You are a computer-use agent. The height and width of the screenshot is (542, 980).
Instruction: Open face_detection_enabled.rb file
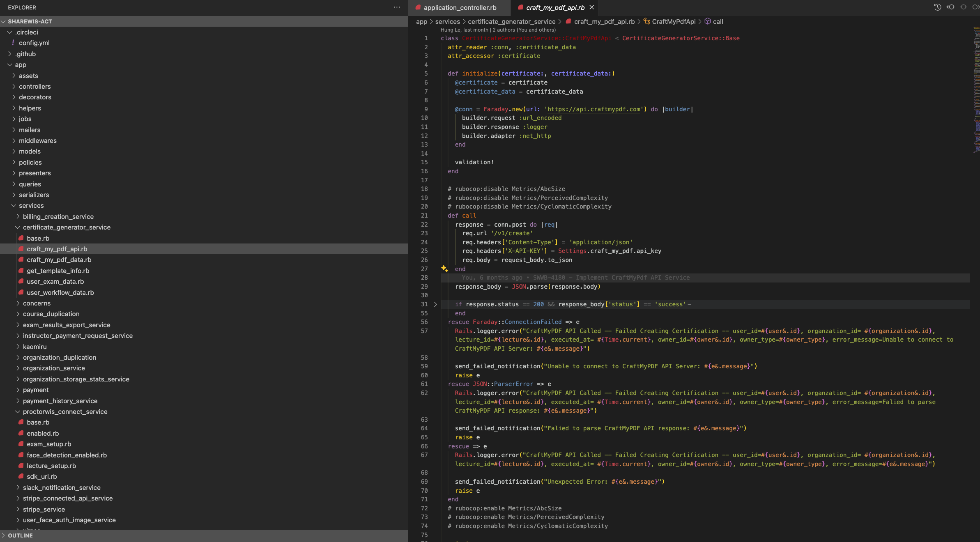204,455
